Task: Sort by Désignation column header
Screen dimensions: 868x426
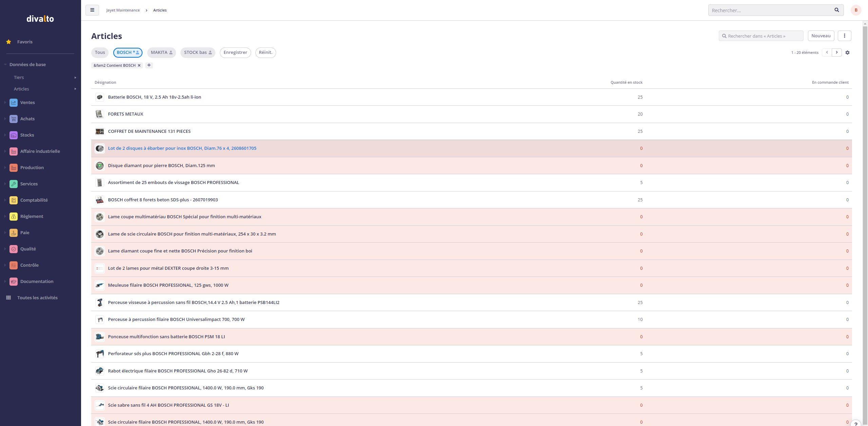Action: [x=105, y=82]
